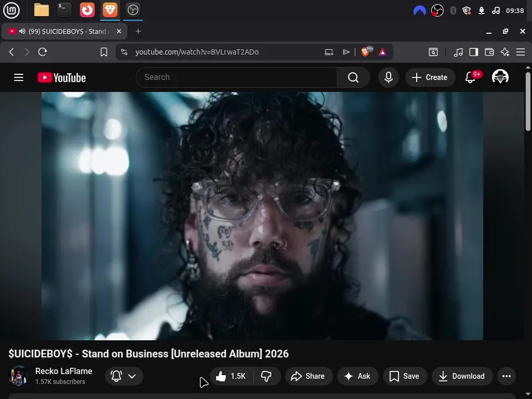The width and height of the screenshot is (532, 399).
Task: Toggle the browser sidebar panel
Action: click(474, 52)
